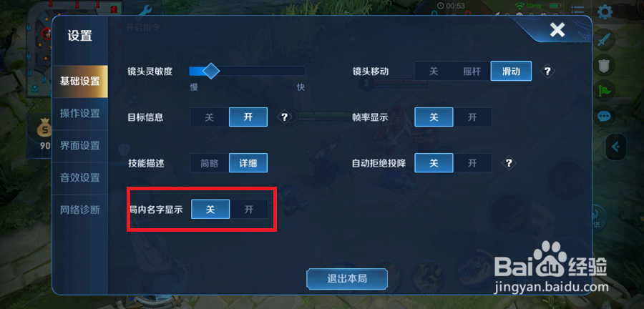Select 摇杆 for 镜头移动

click(x=472, y=71)
